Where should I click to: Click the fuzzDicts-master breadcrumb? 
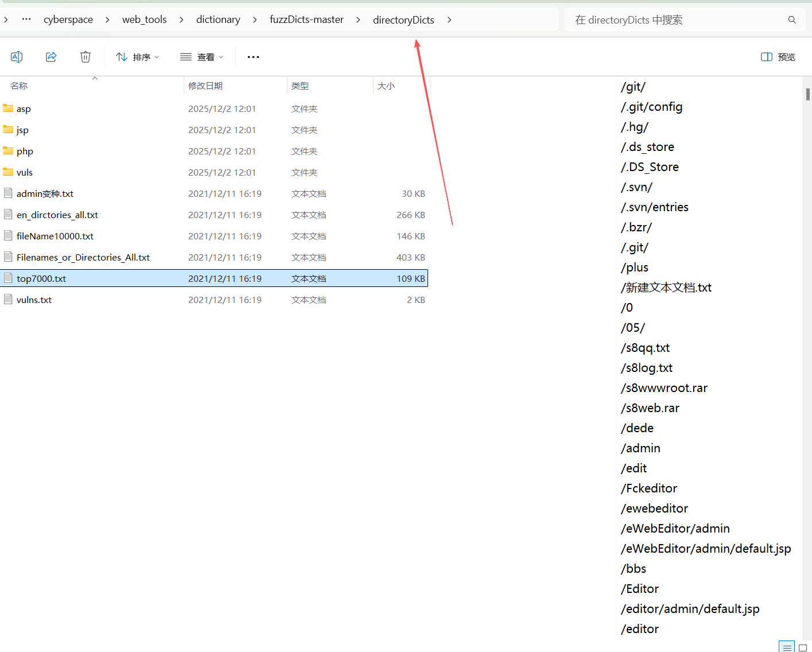tap(306, 20)
